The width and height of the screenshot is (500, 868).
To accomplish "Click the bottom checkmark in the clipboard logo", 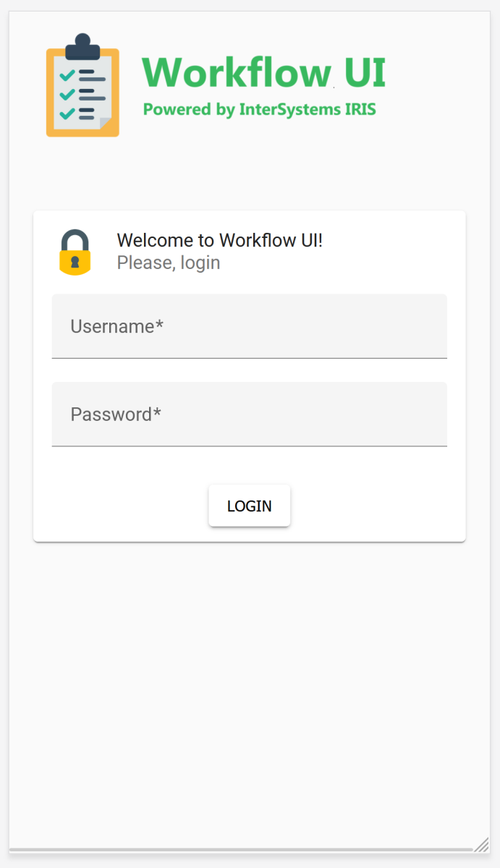I will pyautogui.click(x=67, y=113).
